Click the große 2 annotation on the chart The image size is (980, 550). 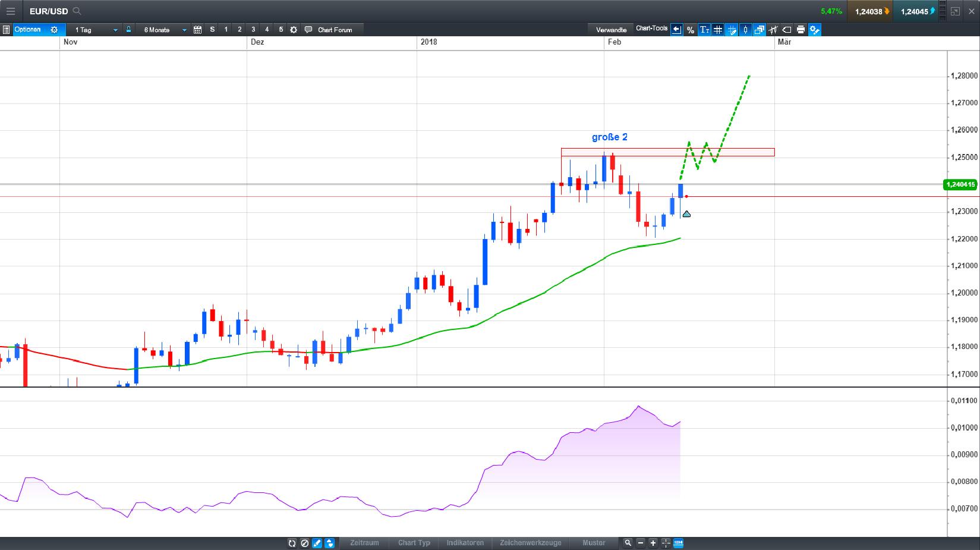(x=609, y=137)
